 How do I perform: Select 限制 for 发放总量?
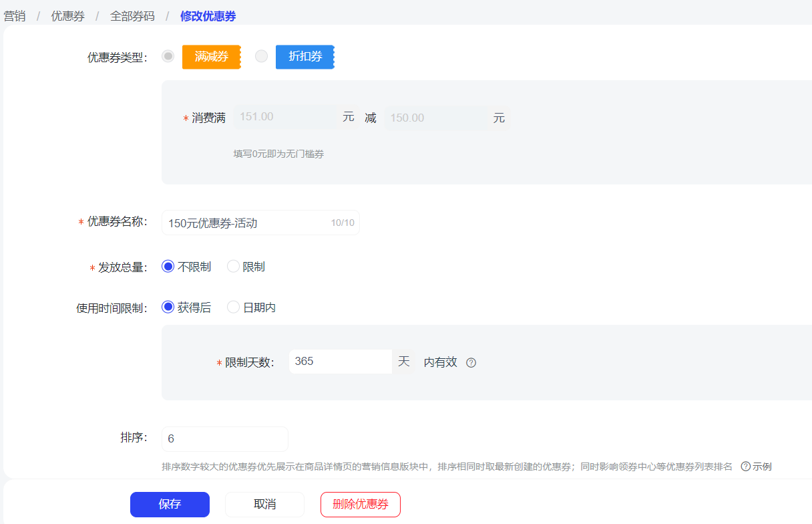click(x=233, y=266)
